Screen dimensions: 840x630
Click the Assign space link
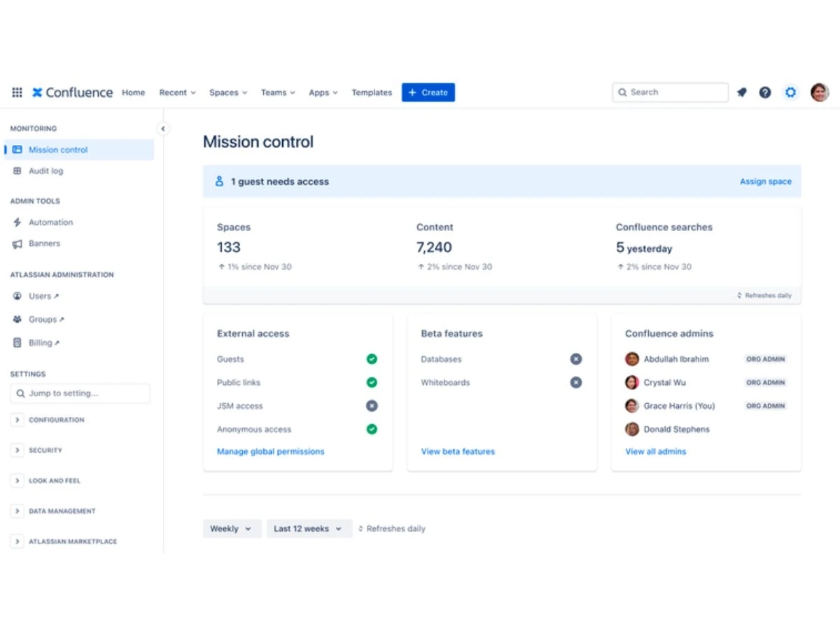(x=766, y=181)
